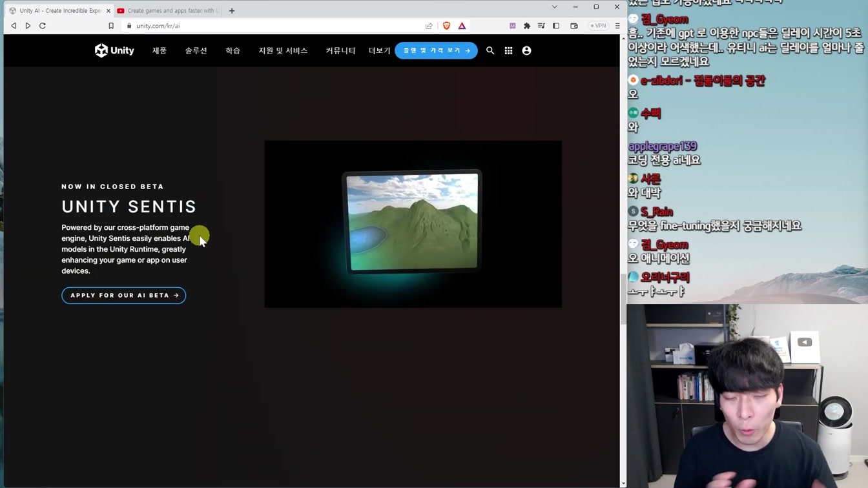Open chat username applegrape139
This screenshot has width=868, height=488.
click(x=663, y=147)
